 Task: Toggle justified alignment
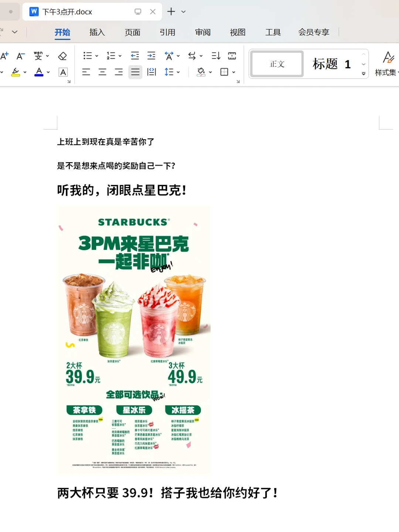pos(135,72)
